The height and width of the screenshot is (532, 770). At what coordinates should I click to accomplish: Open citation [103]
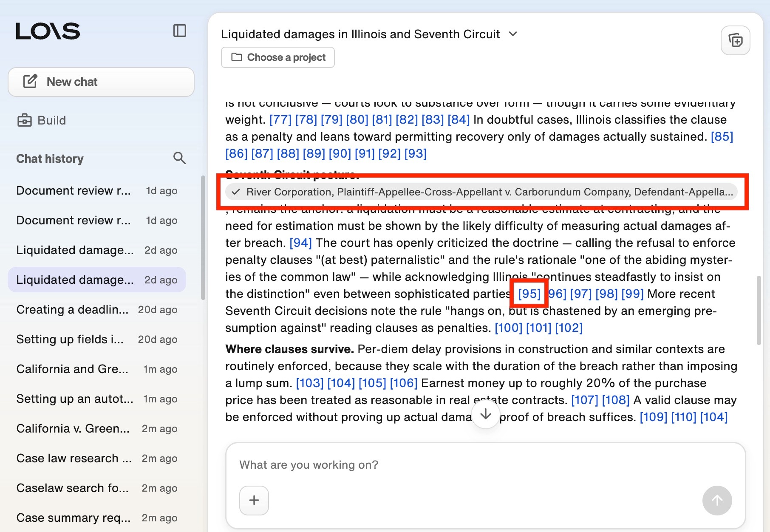point(310,383)
